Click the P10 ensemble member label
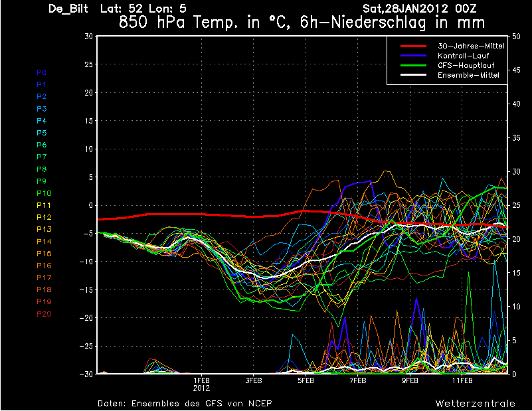This screenshot has height=411, width=532. [44, 193]
